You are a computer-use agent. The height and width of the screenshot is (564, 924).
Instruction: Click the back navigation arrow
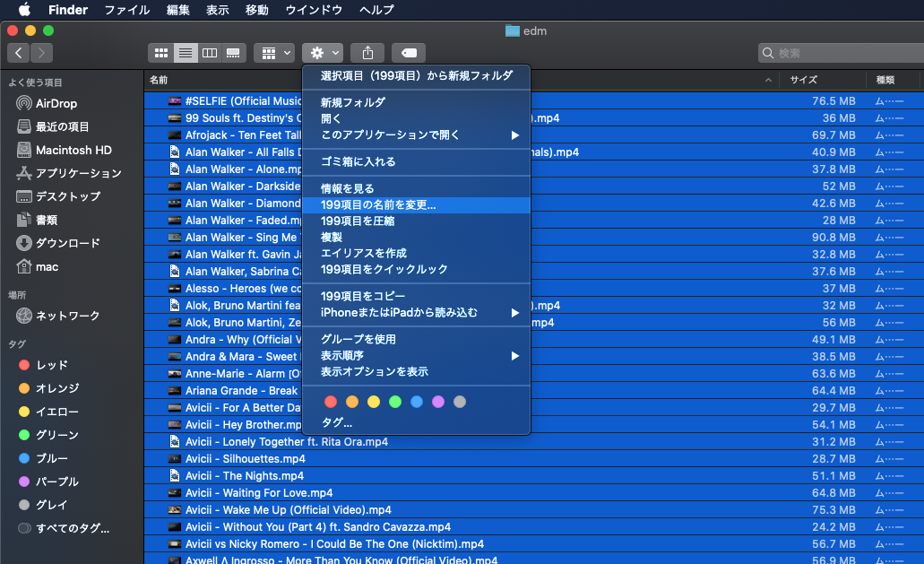[x=18, y=52]
